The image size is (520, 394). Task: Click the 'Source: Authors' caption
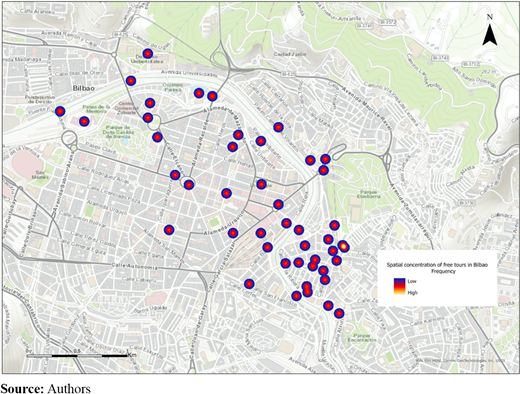[x=46, y=389]
